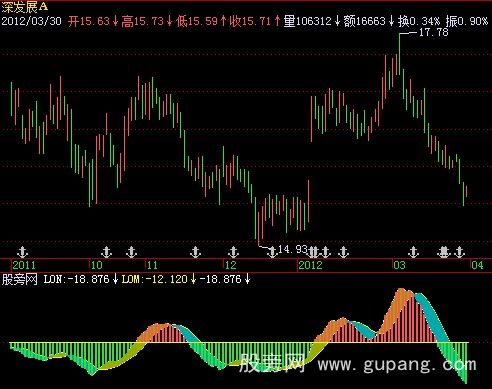Click the info marker above the 2011 label

[x=22, y=252]
